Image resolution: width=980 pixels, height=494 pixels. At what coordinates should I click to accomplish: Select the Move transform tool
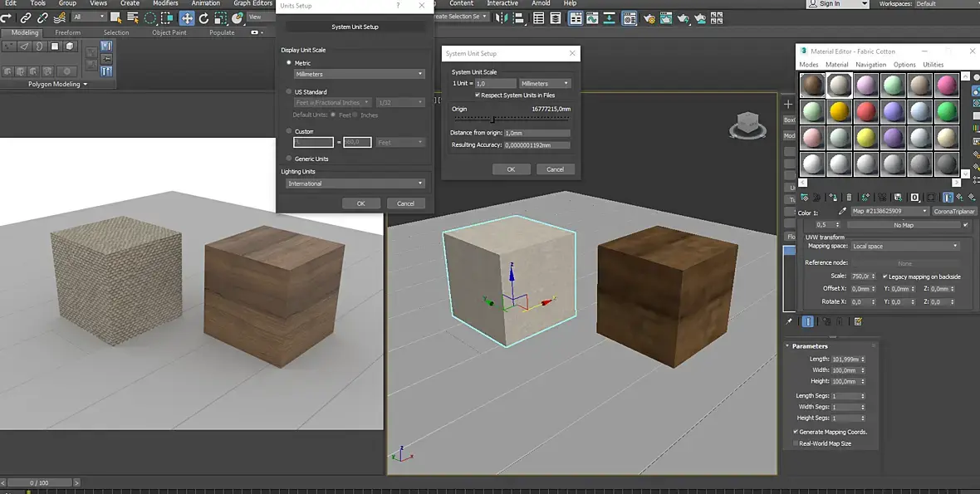(187, 17)
